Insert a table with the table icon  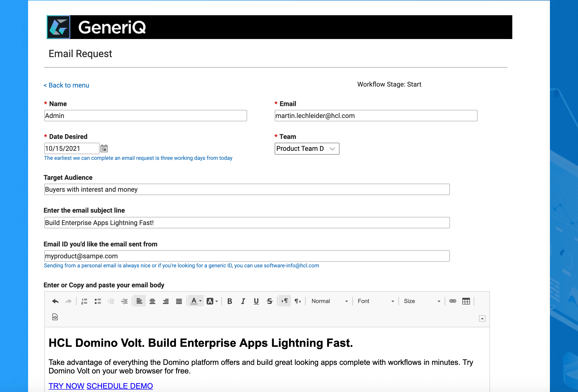tap(466, 301)
